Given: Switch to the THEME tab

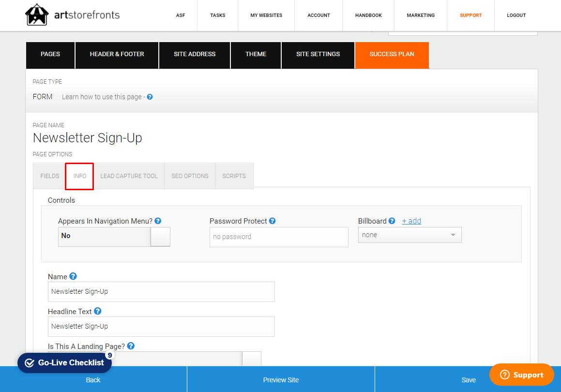Looking at the screenshot, I should point(256,55).
